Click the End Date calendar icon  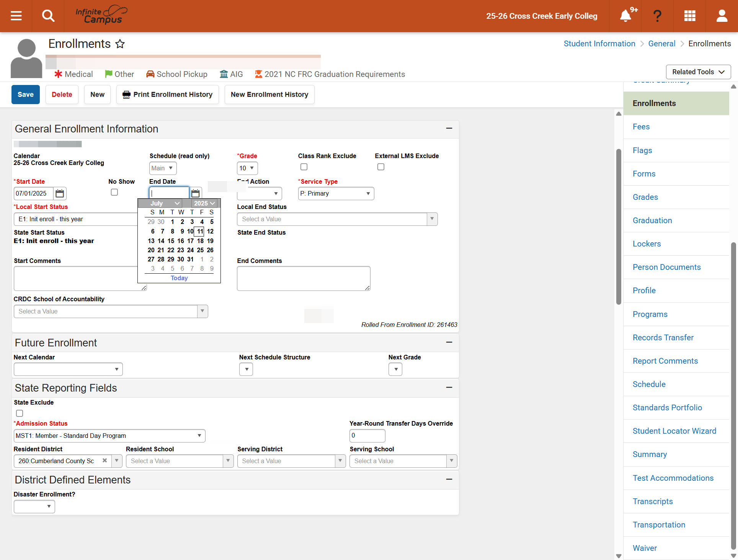(196, 193)
